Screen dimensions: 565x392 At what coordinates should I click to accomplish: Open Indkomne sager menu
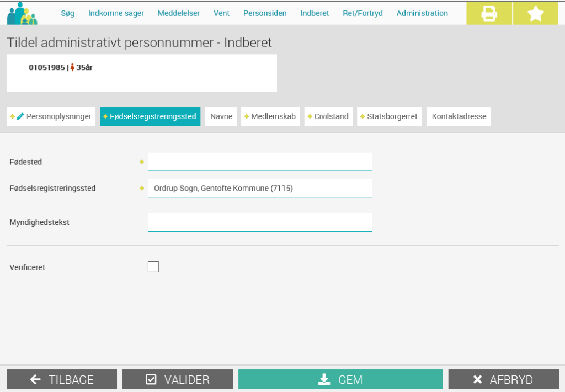pos(116,13)
